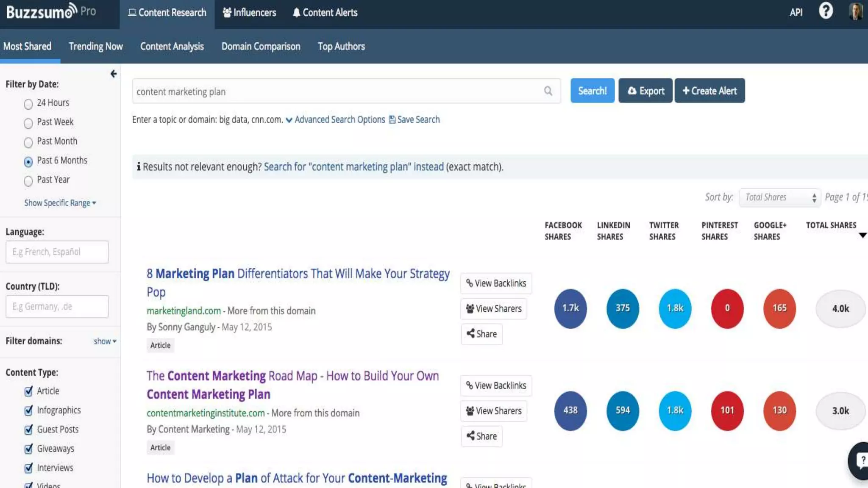
Task: Select the Past Year radio button
Action: tap(28, 181)
